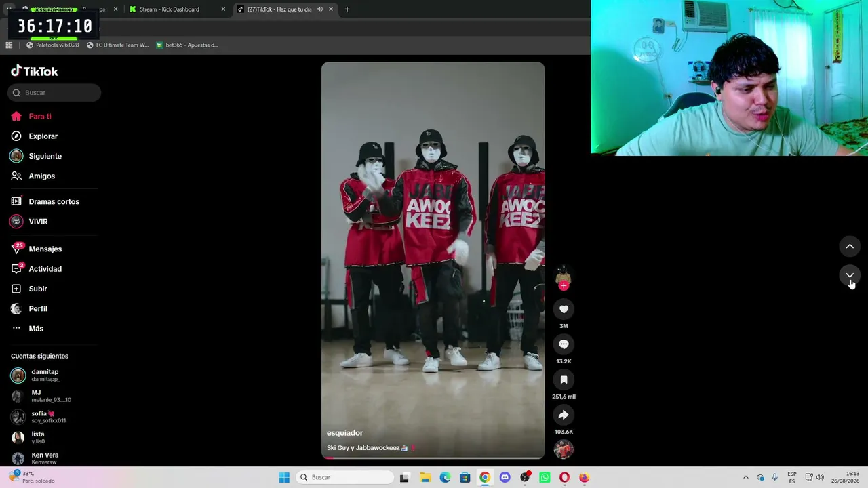Open the bet365 bookmark
This screenshot has width=868, height=488.
187,45
